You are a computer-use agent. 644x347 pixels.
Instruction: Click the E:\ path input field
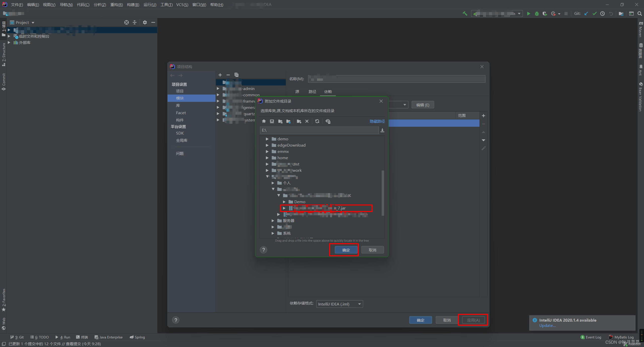319,130
